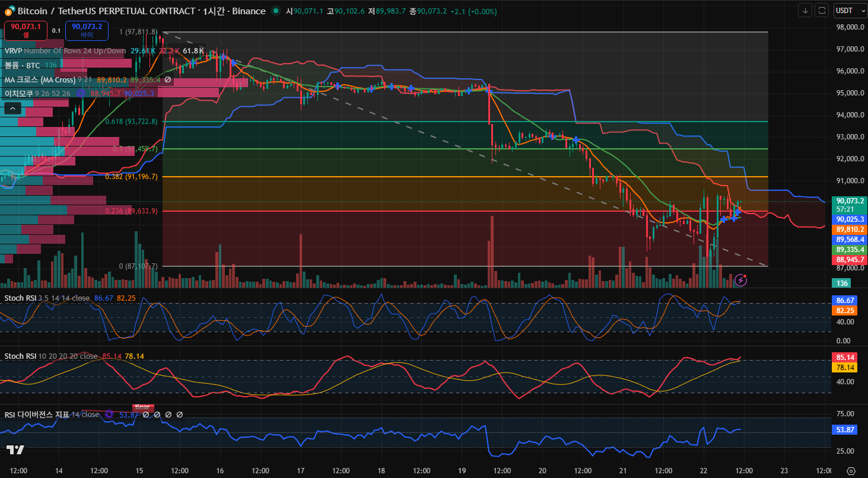Image resolution: width=868 pixels, height=478 pixels.
Task: Click the down-arrow icon beside fullscreen button
Action: tap(805, 10)
